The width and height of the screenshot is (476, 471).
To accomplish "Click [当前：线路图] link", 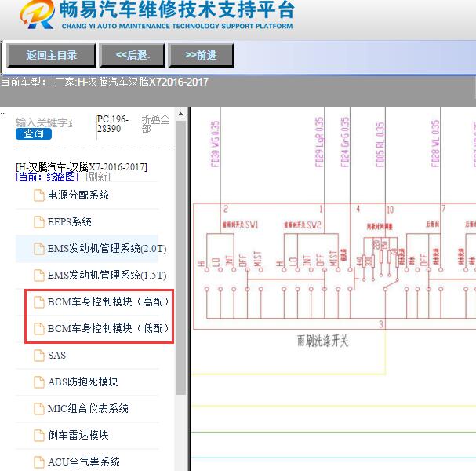I will click(x=47, y=177).
